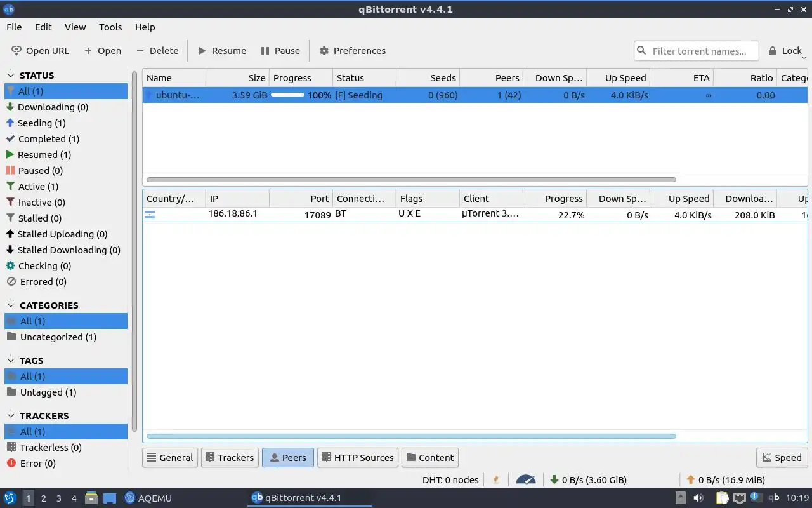Toggle alternative speed limits speedometer
Viewport: 812px width, 508px height.
(x=526, y=480)
